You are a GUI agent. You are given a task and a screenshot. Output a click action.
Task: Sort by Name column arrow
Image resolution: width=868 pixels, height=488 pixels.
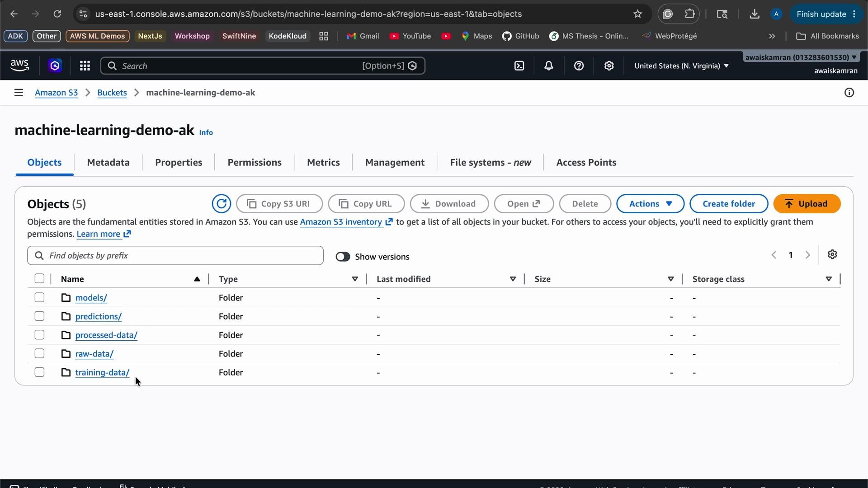tap(197, 279)
